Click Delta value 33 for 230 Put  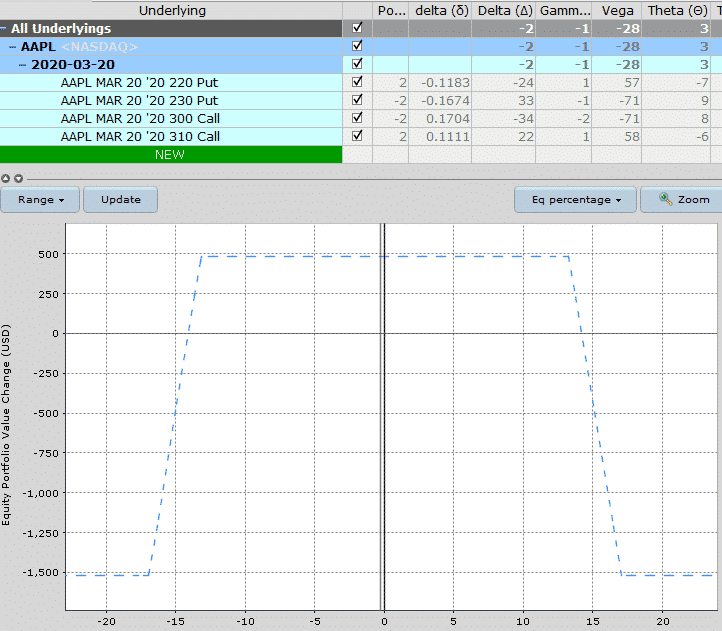[x=504, y=101]
